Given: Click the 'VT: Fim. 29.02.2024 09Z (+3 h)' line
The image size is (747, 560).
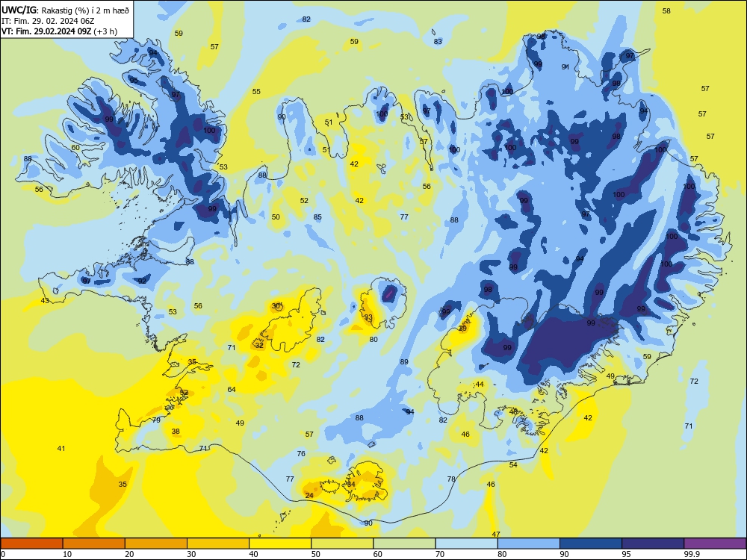Looking at the screenshot, I should (x=59, y=31).
